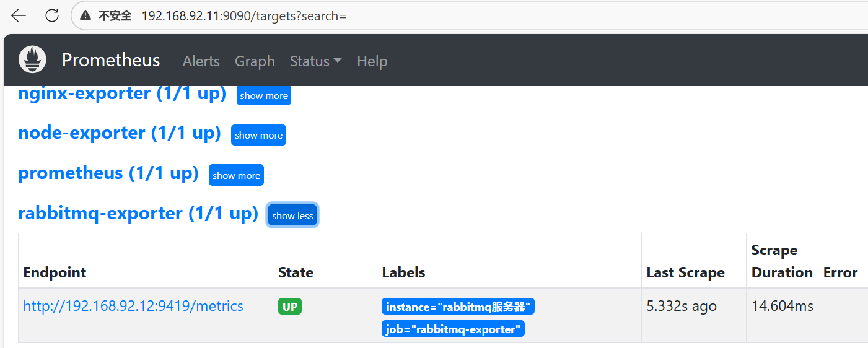Expand prometheus job with show more
The width and height of the screenshot is (868, 348).
click(236, 175)
